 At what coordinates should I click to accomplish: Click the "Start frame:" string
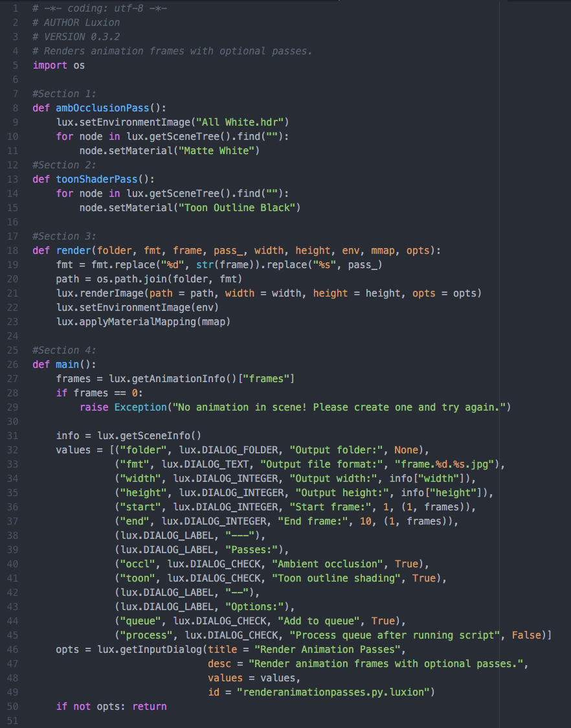coord(330,507)
